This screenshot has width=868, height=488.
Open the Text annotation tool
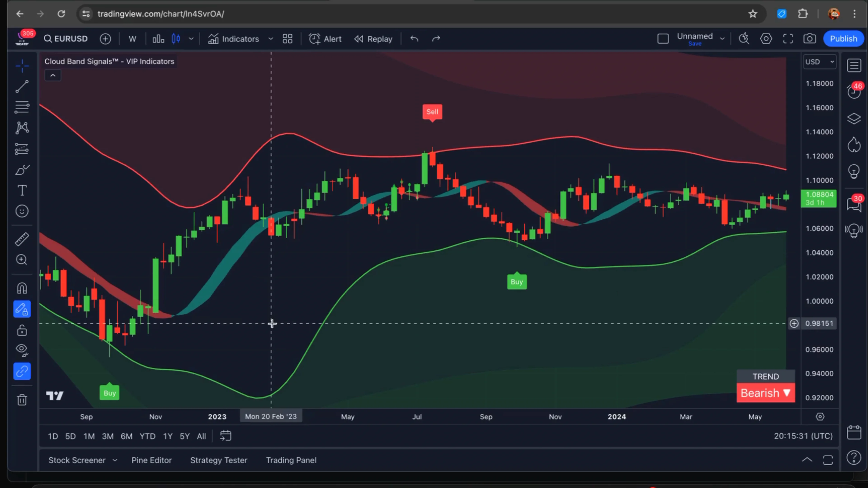tap(21, 190)
